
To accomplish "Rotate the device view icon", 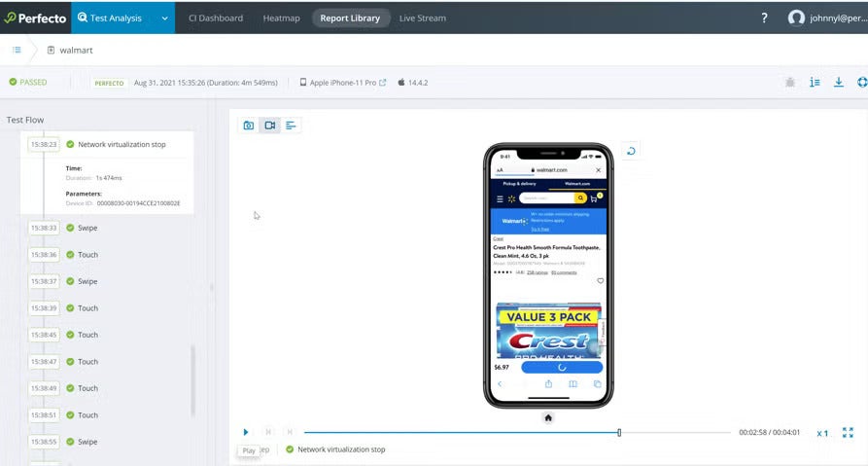I will click(x=631, y=151).
